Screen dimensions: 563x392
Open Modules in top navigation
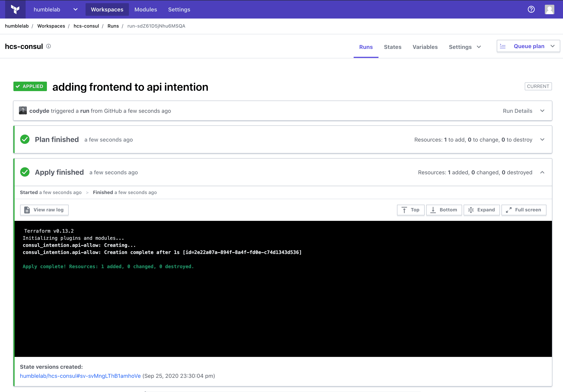pyautogui.click(x=145, y=9)
